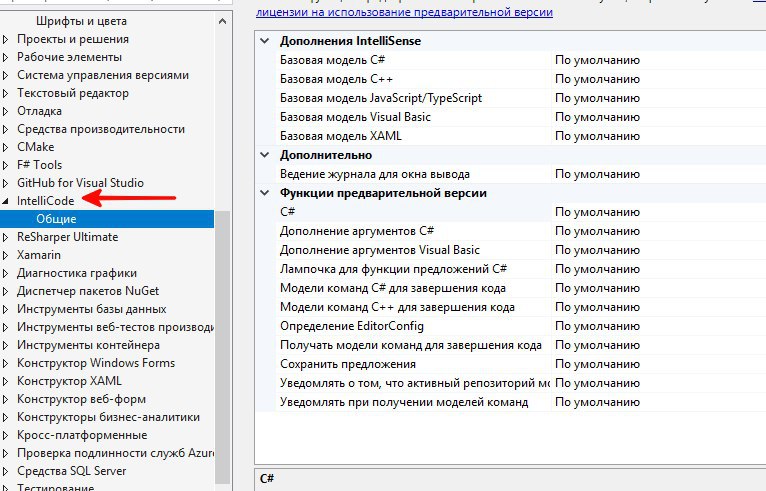Select Конструктор Windows Forms item

coord(96,363)
